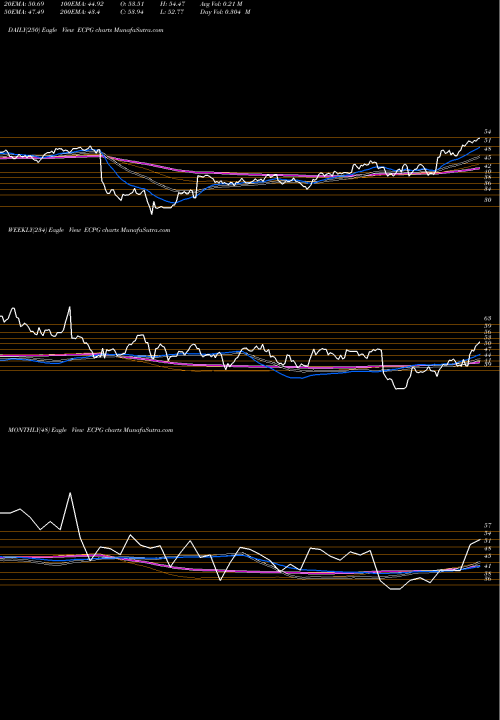Click the close price 'C:' value
The image size is (500, 720).
click(133, 12)
